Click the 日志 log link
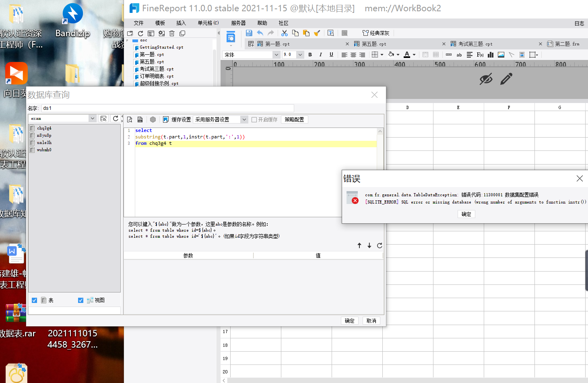This screenshot has width=588, height=383. (579, 23)
